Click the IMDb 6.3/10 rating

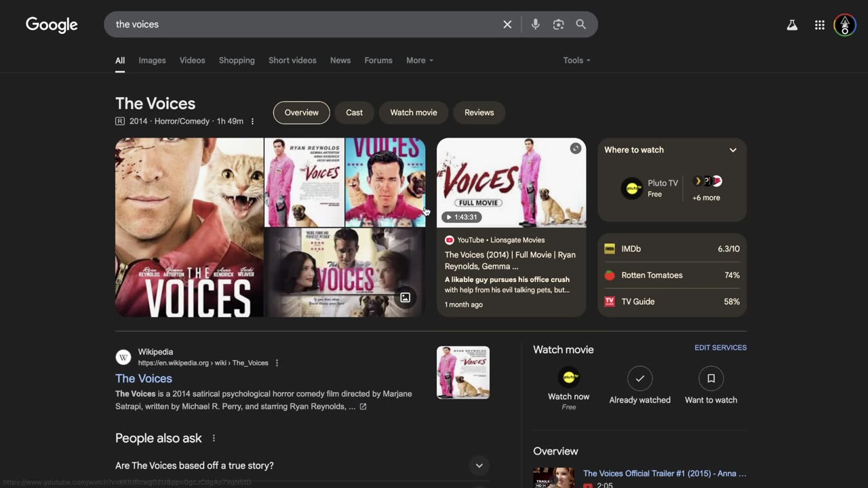tap(728, 249)
